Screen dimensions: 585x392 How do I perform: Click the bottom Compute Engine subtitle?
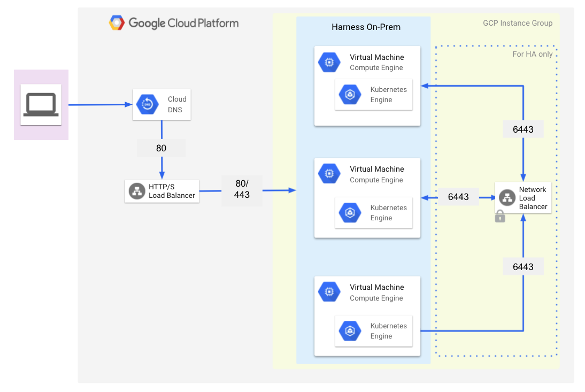(x=376, y=298)
